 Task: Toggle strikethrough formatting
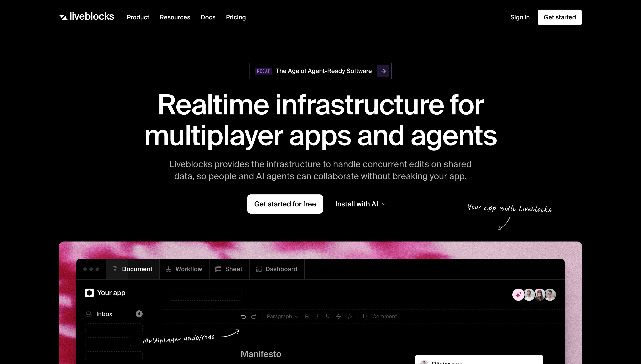coord(338,316)
